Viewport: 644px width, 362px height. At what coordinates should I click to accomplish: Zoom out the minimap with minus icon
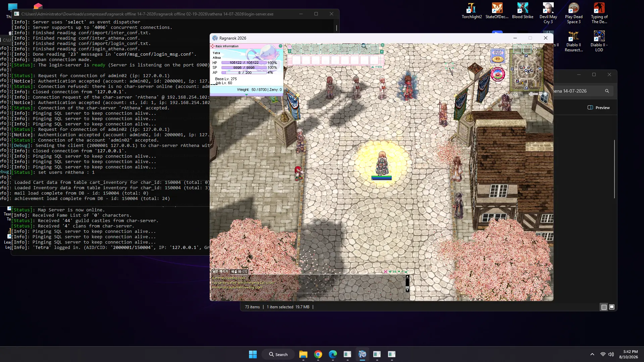tap(536, 94)
